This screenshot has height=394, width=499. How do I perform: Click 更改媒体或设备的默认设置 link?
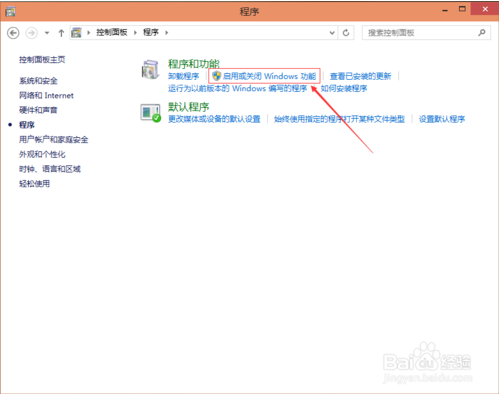coord(214,119)
